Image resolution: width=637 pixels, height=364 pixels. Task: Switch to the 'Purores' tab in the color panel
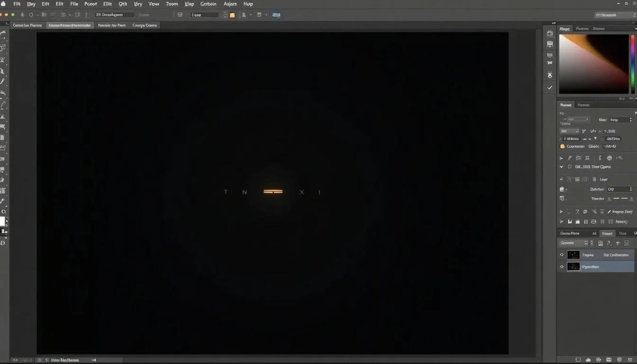(x=582, y=28)
